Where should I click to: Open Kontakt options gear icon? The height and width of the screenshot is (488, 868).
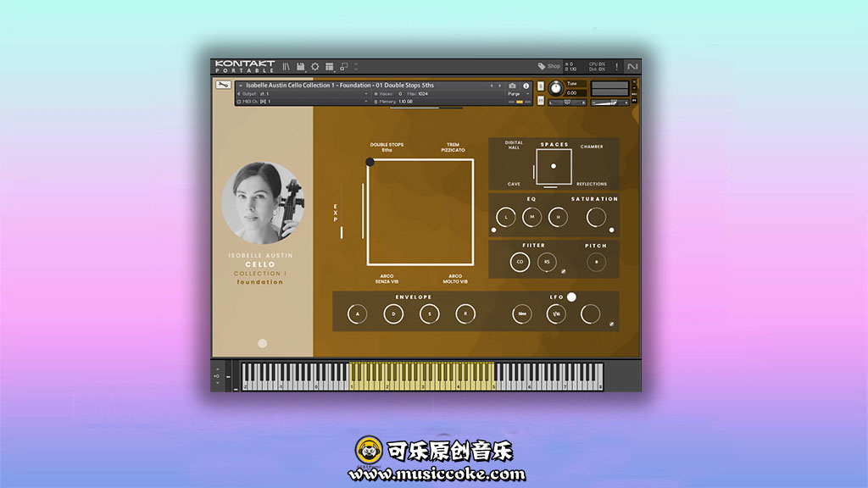tap(315, 67)
